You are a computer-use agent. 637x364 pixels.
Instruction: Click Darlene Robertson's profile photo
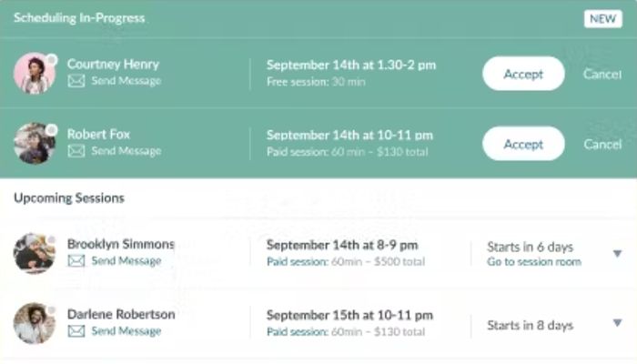(x=35, y=323)
